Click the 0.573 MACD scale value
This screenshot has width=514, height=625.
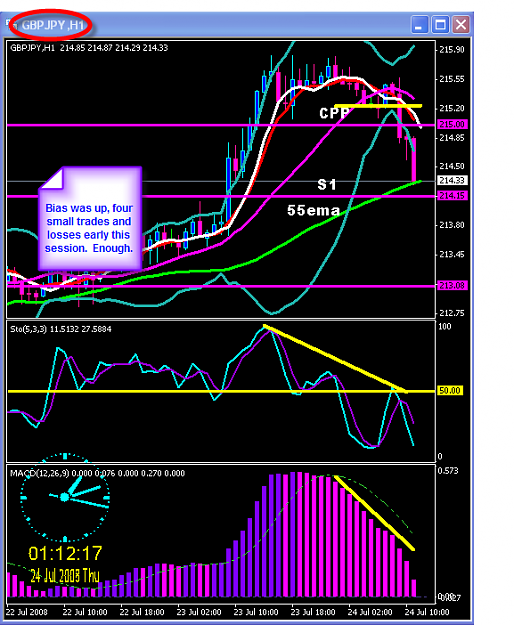click(x=449, y=471)
